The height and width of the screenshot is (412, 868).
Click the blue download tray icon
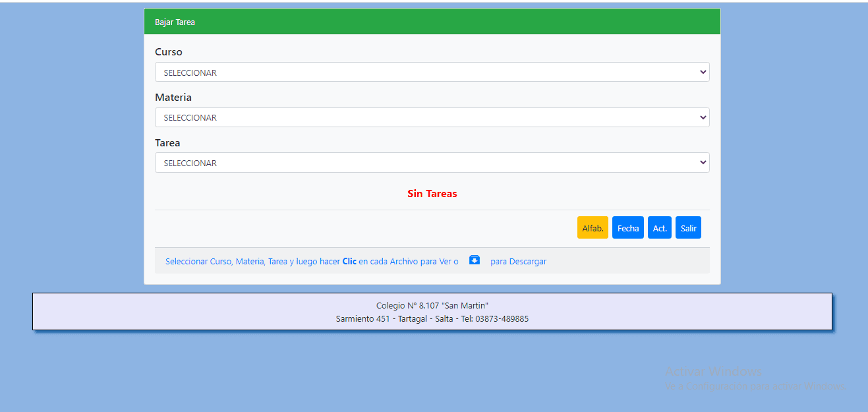[475, 260]
